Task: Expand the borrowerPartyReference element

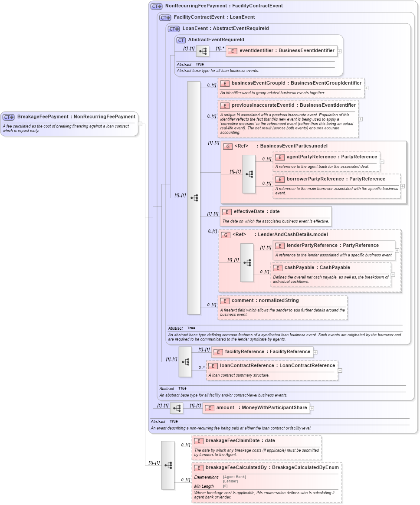Action: point(403,186)
